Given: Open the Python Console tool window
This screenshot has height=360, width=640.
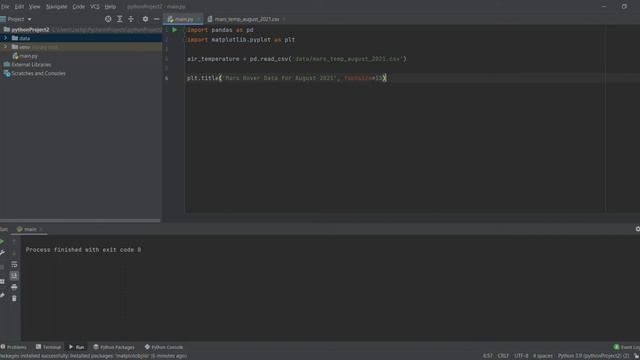Looking at the screenshot, I should 164,347.
